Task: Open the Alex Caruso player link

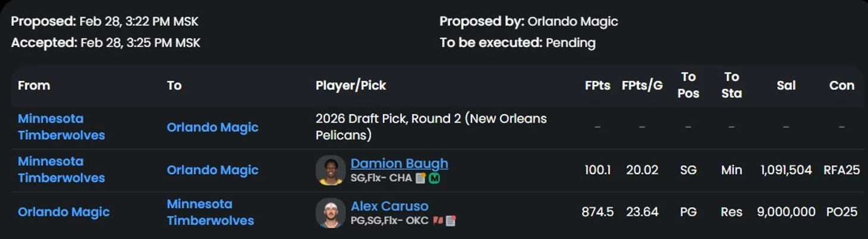Action: [389, 206]
